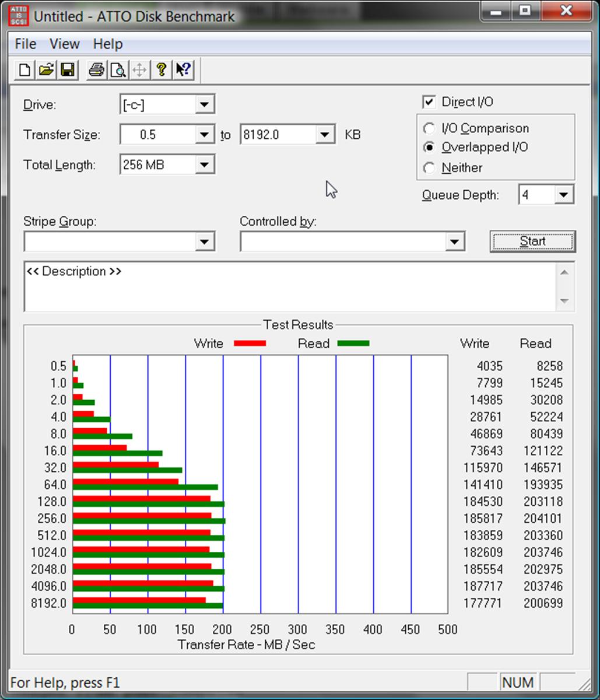Select the Neither radio button
600x700 pixels.
pos(429,168)
